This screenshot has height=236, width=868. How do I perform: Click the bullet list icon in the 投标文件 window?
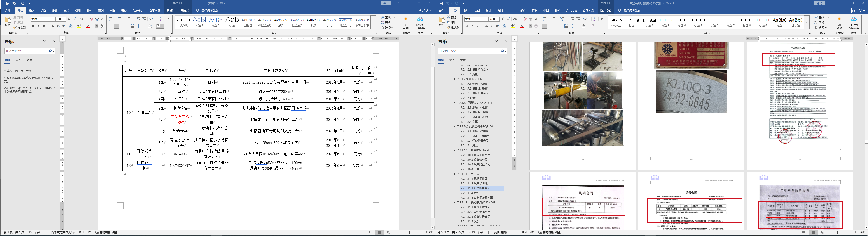544,19
